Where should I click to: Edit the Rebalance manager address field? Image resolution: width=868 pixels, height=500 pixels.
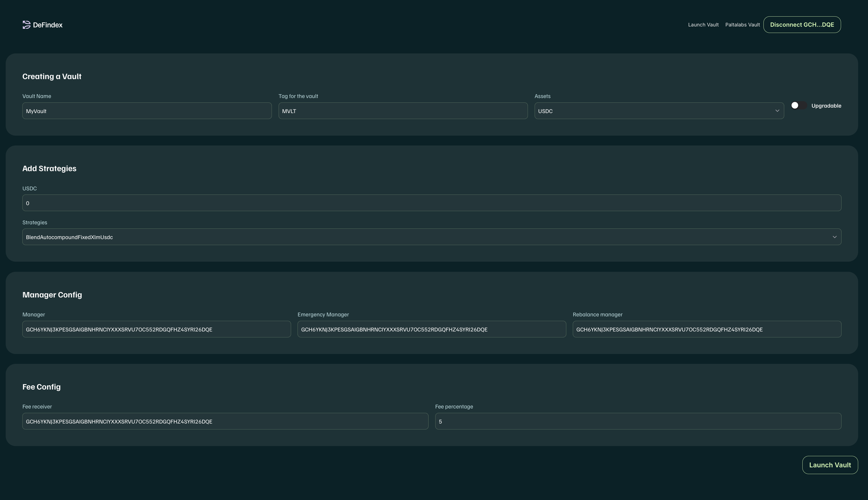[707, 329]
